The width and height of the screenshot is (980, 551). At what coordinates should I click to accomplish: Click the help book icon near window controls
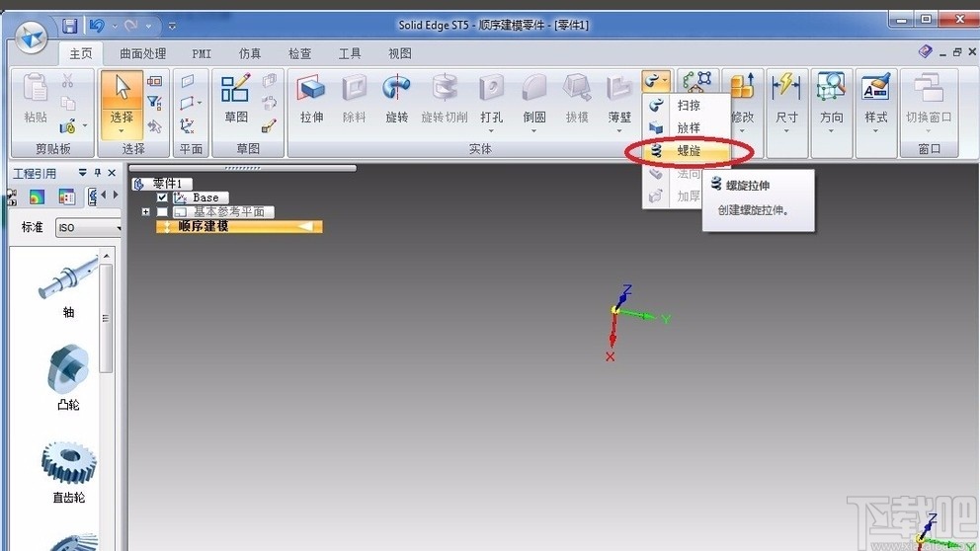click(x=925, y=52)
